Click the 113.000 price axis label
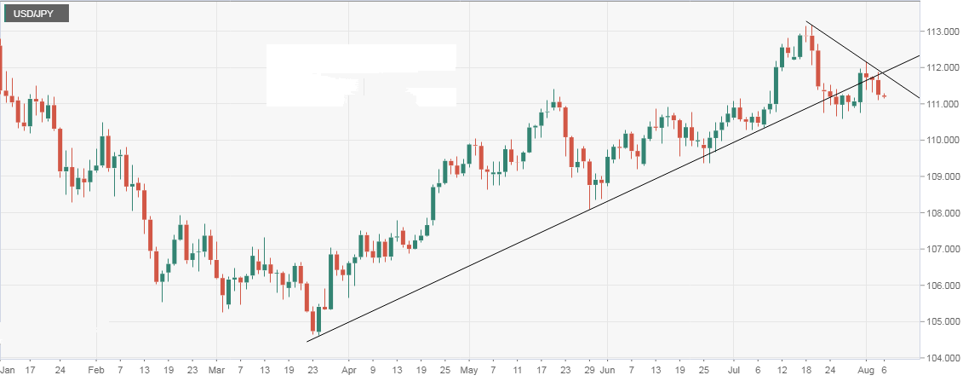The image size is (980, 381). tap(947, 32)
